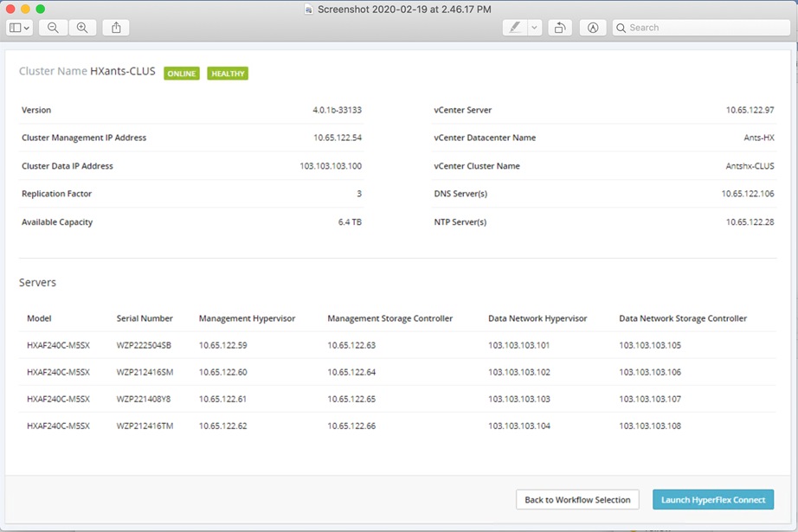
Task: Click Replication Factor value 3
Action: (x=359, y=193)
